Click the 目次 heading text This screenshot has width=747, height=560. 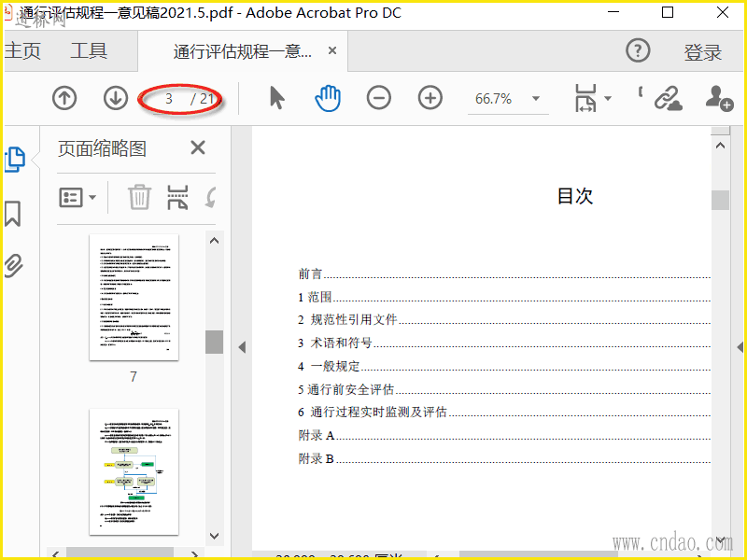575,196
